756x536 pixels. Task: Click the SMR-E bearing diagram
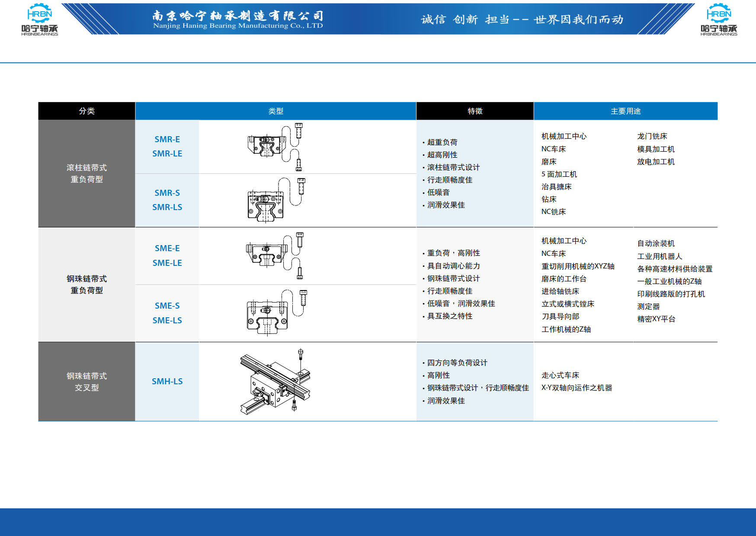click(275, 147)
